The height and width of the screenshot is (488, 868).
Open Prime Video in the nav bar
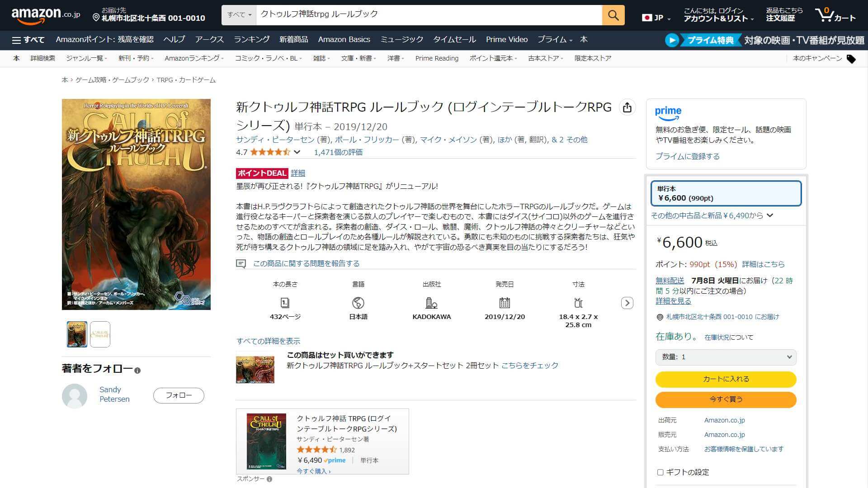click(x=507, y=40)
